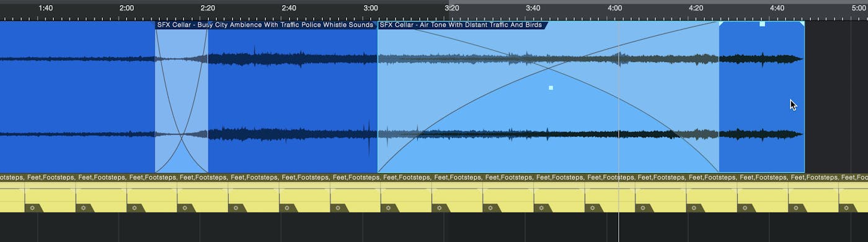Click the gear icon on the yellow clip below the 2:40 mark
The height and width of the screenshot is (242, 868).
286,208
